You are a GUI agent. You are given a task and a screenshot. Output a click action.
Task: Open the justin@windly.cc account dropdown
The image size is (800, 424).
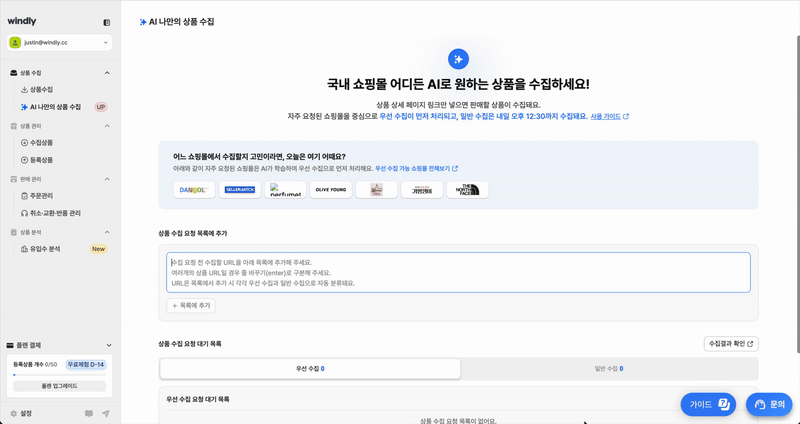click(60, 43)
